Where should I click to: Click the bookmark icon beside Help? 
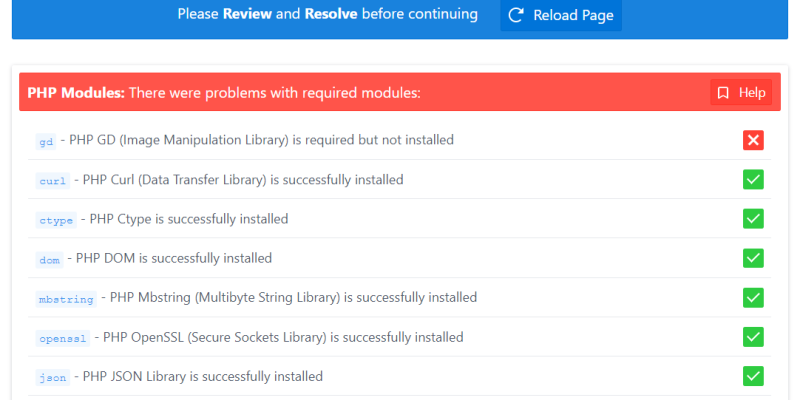[x=723, y=93]
